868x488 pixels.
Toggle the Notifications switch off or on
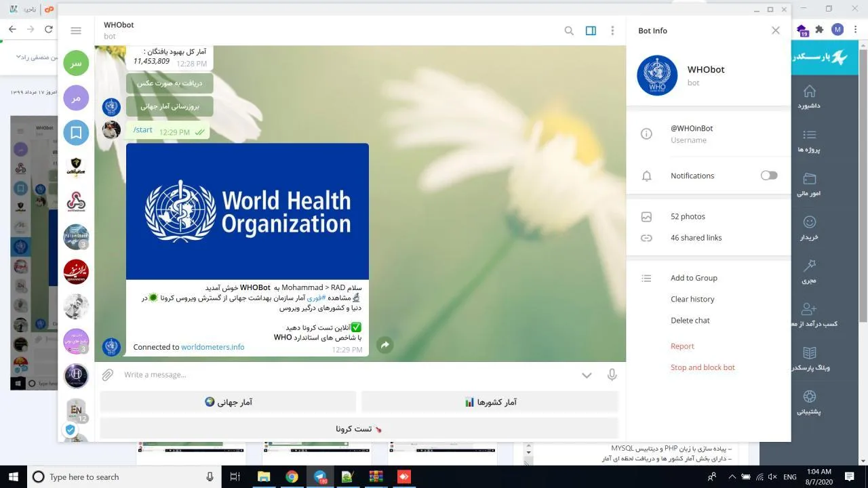[x=769, y=176]
